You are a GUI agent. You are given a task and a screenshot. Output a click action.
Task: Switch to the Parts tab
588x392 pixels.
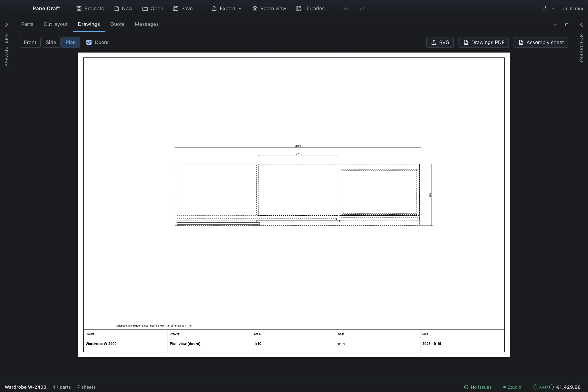27,24
